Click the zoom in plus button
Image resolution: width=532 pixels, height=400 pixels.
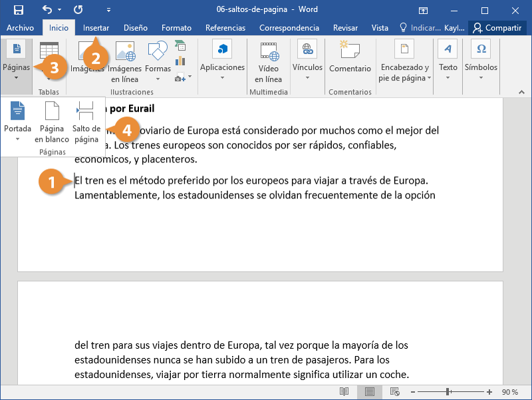(x=489, y=392)
